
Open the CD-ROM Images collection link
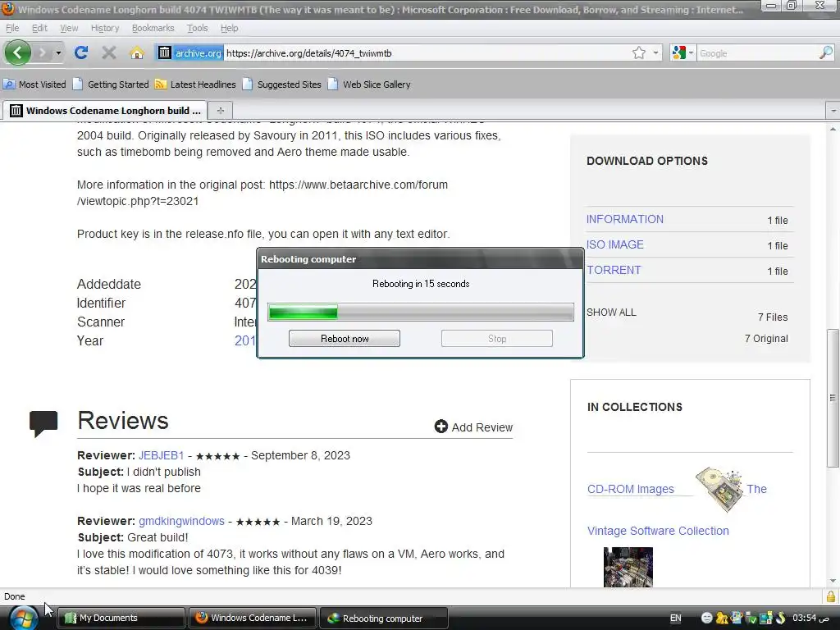point(631,489)
